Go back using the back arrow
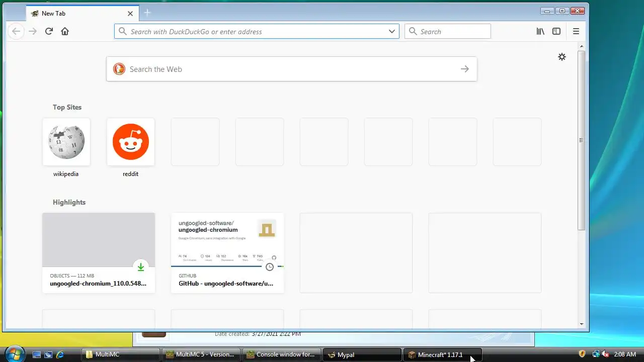This screenshot has width=644, height=362. 16,31
